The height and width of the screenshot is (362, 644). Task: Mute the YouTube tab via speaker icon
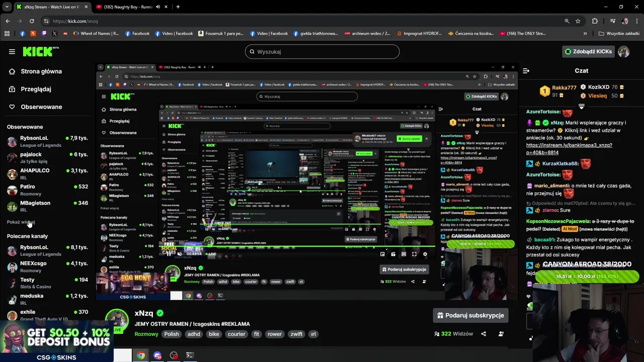[158, 7]
